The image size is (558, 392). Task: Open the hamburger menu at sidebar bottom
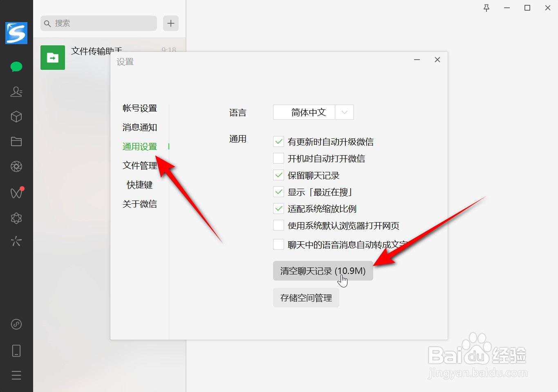pos(16,375)
